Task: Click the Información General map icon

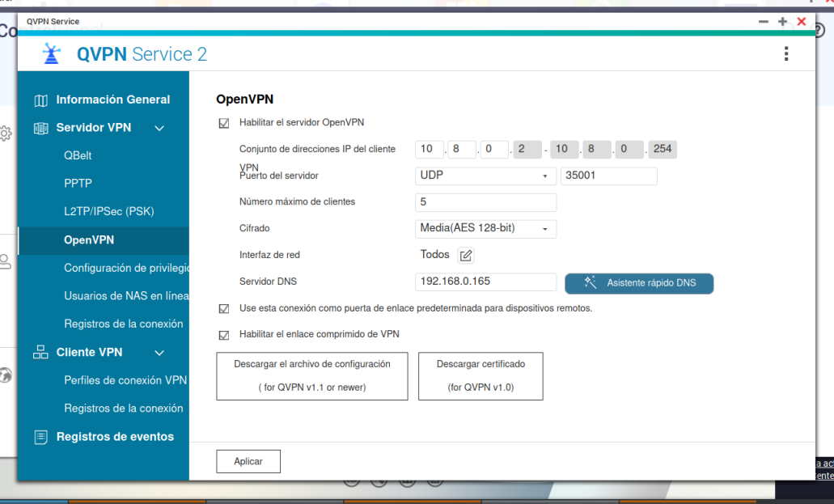Action: (41, 100)
